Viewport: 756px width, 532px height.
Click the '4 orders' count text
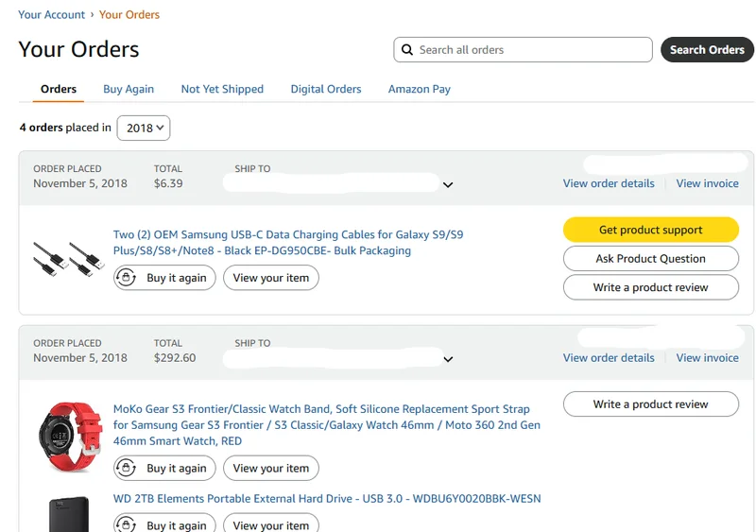41,128
